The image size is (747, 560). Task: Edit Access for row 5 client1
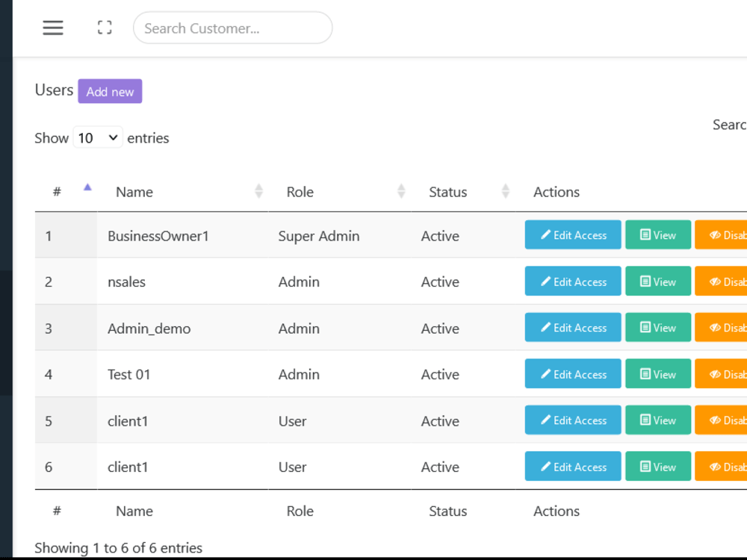point(573,420)
